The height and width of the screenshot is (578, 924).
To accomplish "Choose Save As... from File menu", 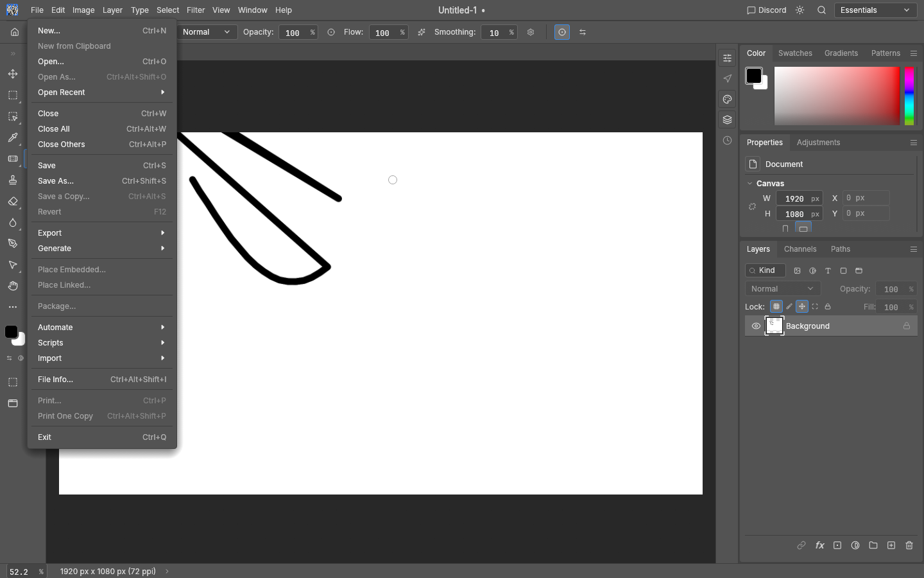I will pos(102,181).
